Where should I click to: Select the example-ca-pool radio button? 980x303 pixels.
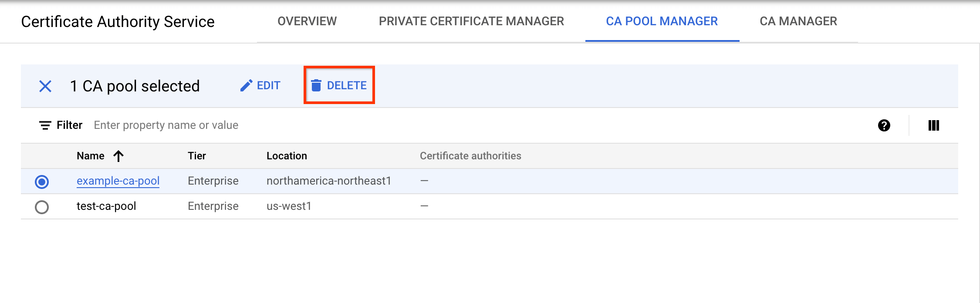click(x=42, y=182)
